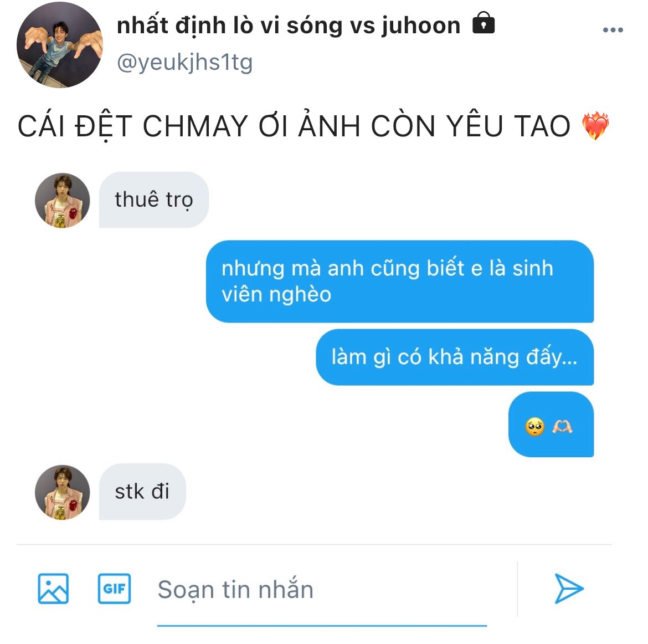648x644 pixels.
Task: Click the lock icon beside the username
Action: click(x=484, y=23)
